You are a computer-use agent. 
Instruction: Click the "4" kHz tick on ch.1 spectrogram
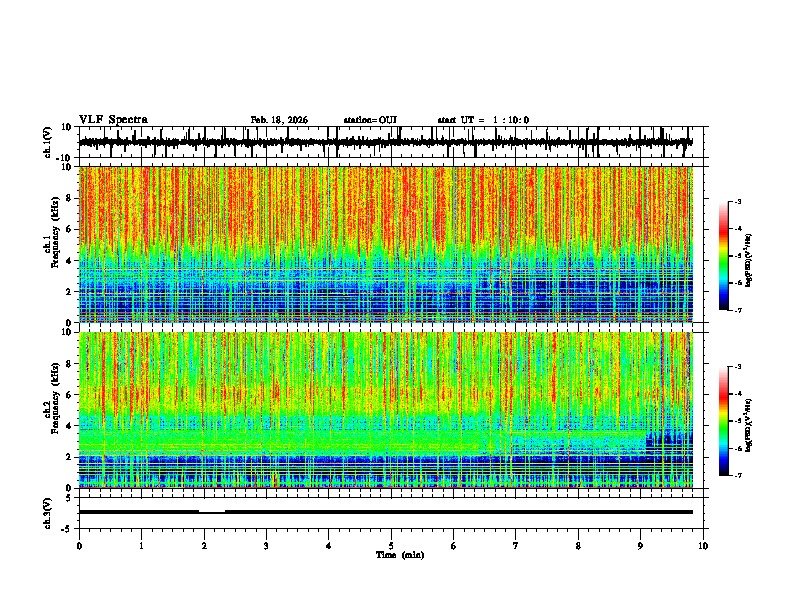click(x=70, y=261)
